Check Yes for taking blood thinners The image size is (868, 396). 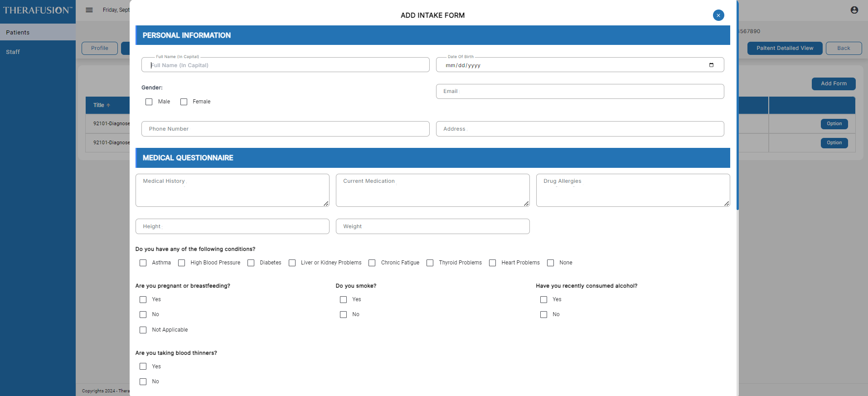point(143,367)
